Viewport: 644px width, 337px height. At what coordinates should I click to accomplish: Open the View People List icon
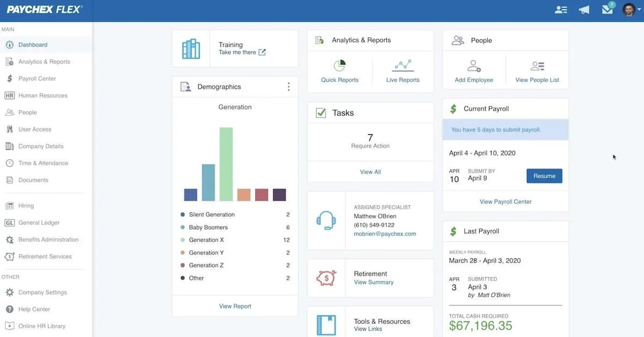point(537,66)
